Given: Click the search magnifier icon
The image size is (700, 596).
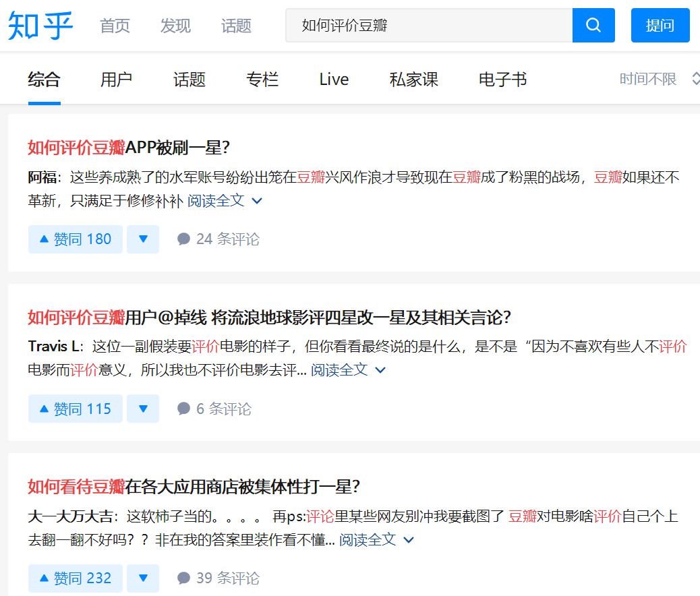Looking at the screenshot, I should (593, 24).
